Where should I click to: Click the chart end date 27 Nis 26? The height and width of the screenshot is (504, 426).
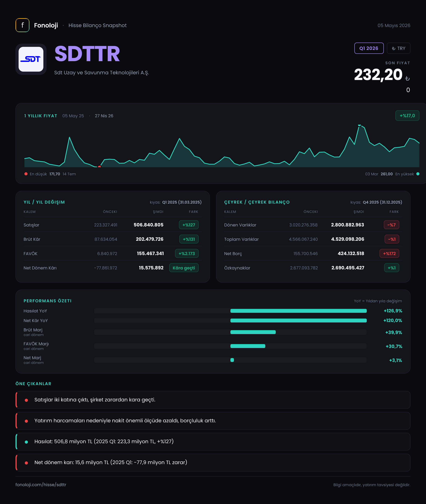pyautogui.click(x=104, y=116)
